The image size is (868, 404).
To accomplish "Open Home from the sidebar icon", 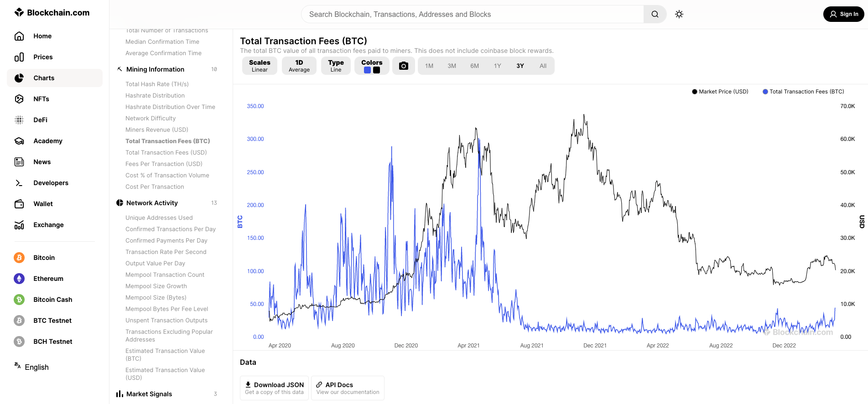I will coord(19,36).
